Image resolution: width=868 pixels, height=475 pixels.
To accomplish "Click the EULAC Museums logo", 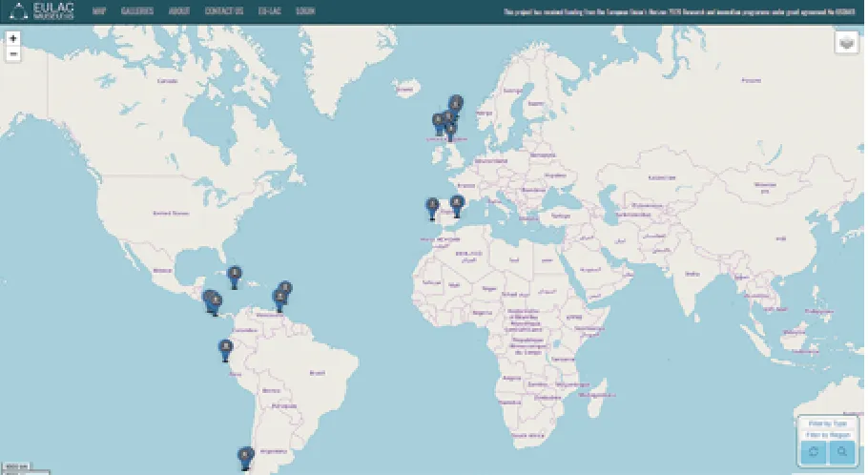I will point(42,11).
